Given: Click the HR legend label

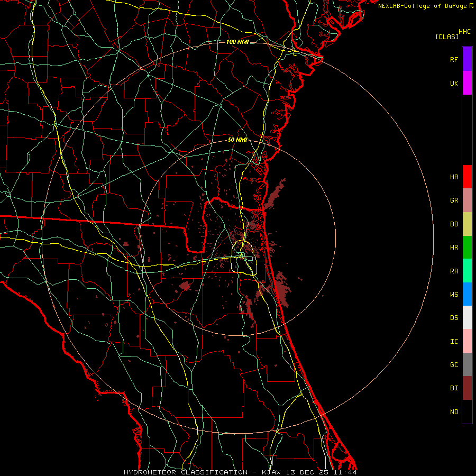Looking at the screenshot, I should click(x=454, y=248).
